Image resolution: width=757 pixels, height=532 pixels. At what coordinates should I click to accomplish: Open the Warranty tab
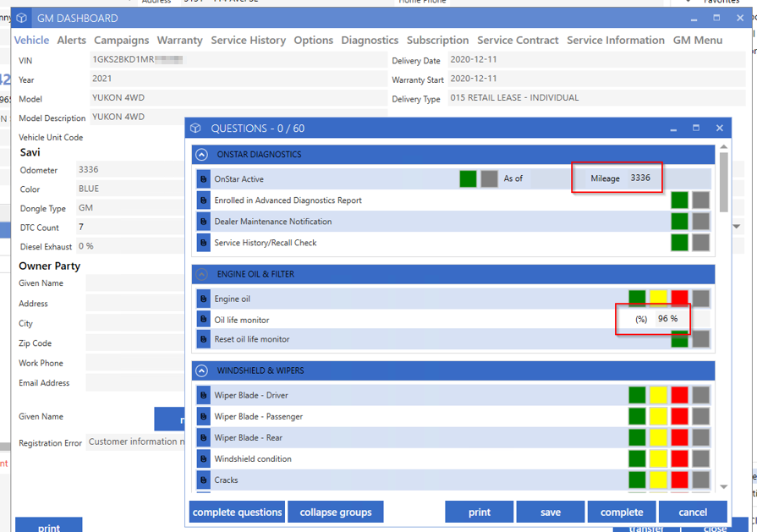coord(179,40)
